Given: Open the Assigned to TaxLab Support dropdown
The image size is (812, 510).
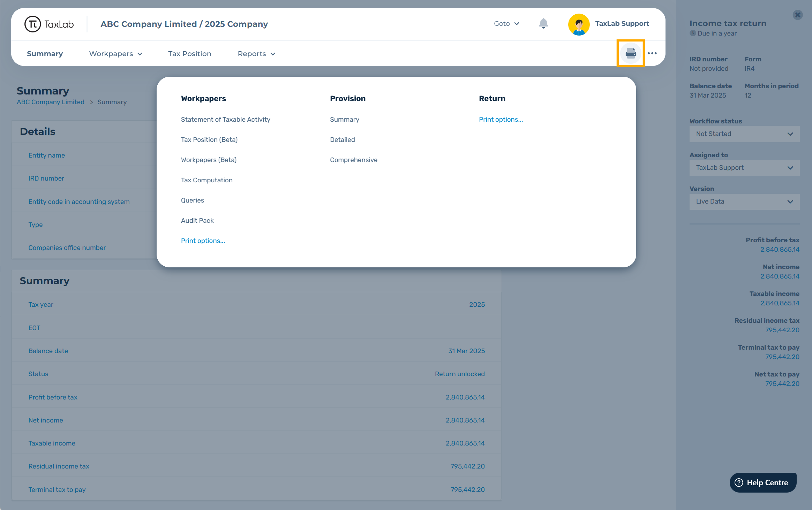Looking at the screenshot, I should coord(744,168).
